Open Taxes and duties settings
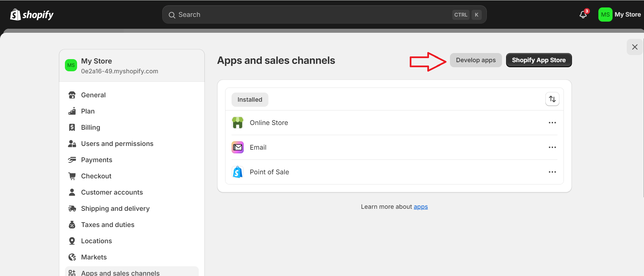Image resolution: width=644 pixels, height=276 pixels. click(x=132, y=225)
